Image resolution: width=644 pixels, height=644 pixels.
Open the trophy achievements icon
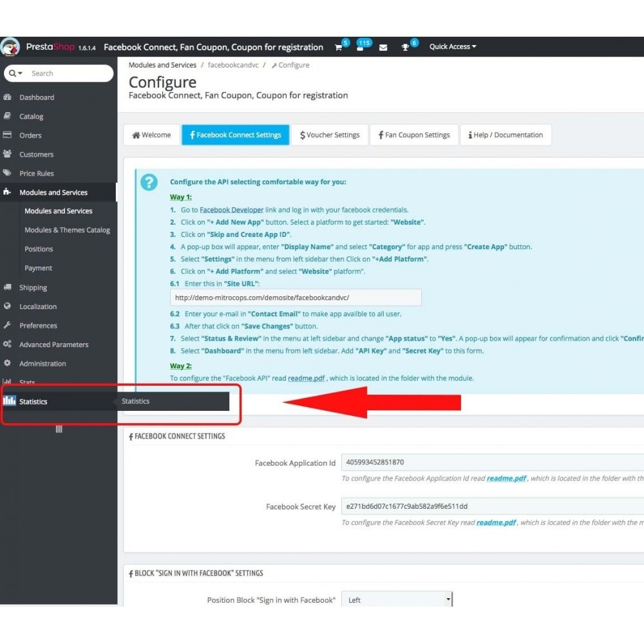coord(405,47)
